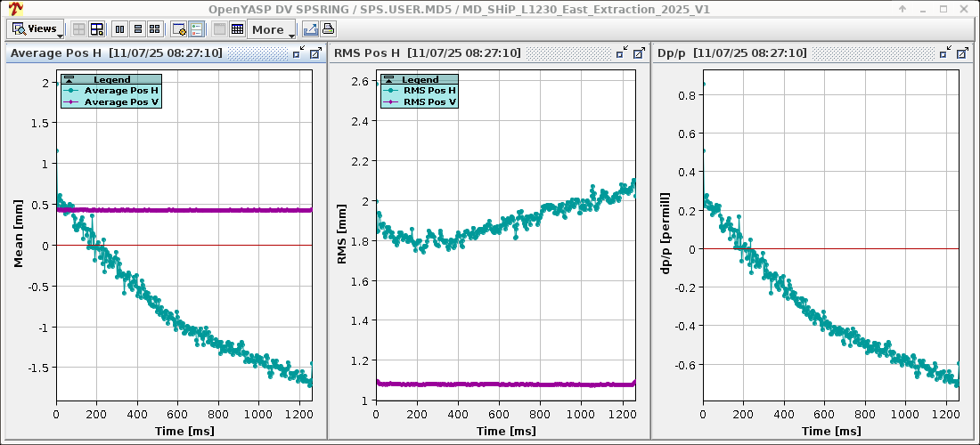Click the print icon in toolbar
The height and width of the screenshot is (445, 980).
click(x=328, y=29)
